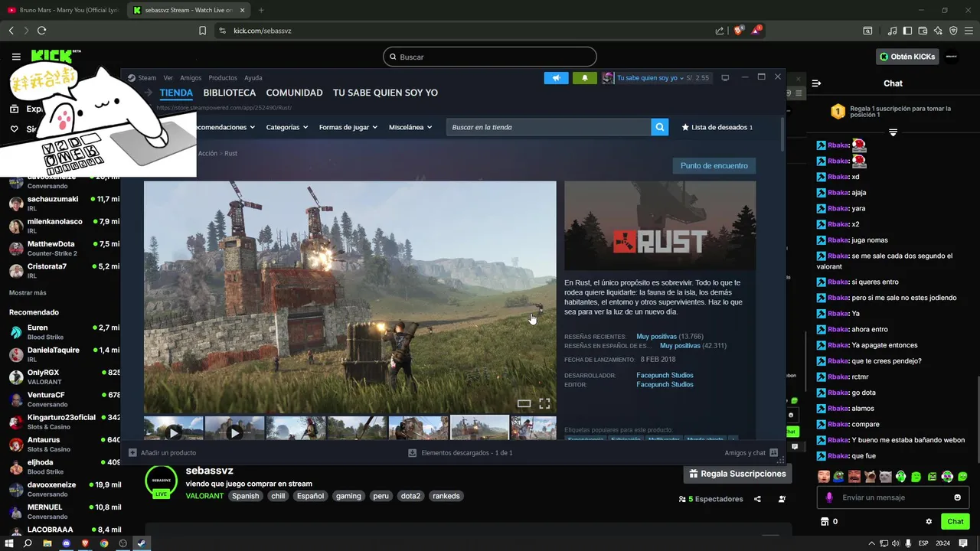Click the Steam taskbar icon
The image size is (980, 551).
point(141,543)
